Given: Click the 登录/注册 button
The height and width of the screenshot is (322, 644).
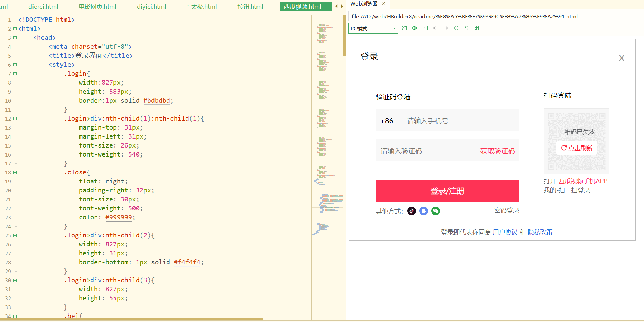Looking at the screenshot, I should click(447, 191).
